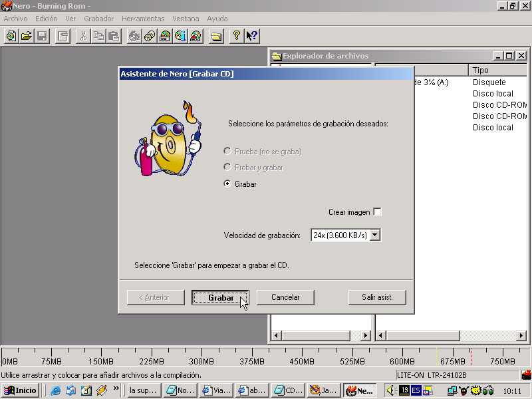The height and width of the screenshot is (399, 532).
Task: Launch Internet Explorer from quick launch
Action: coord(56,390)
